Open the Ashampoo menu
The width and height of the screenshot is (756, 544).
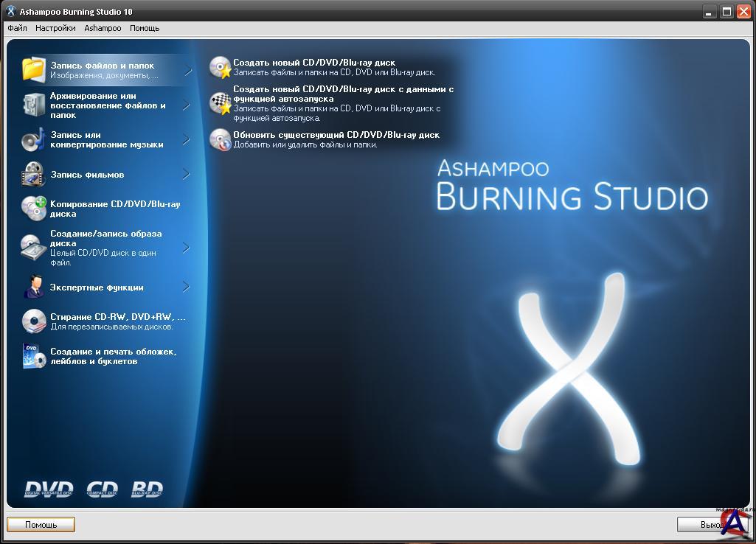pos(103,28)
